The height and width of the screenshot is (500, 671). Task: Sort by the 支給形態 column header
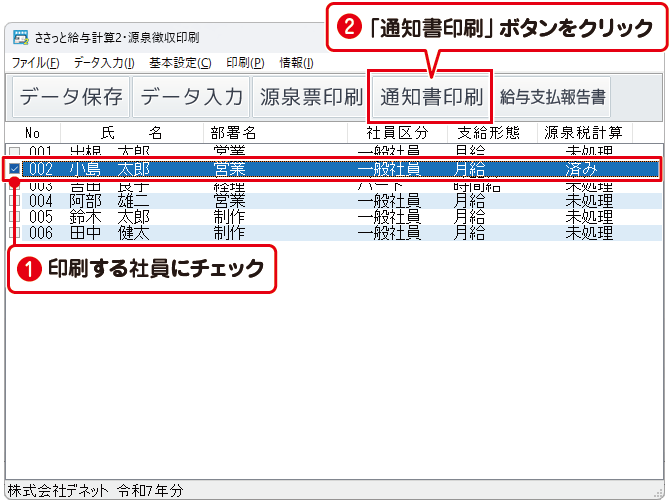[488, 133]
